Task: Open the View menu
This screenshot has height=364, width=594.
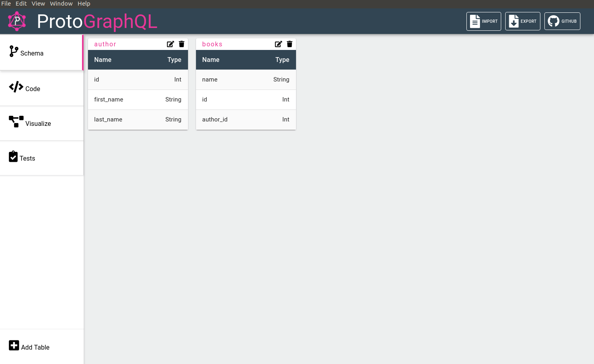Action: tap(38, 4)
